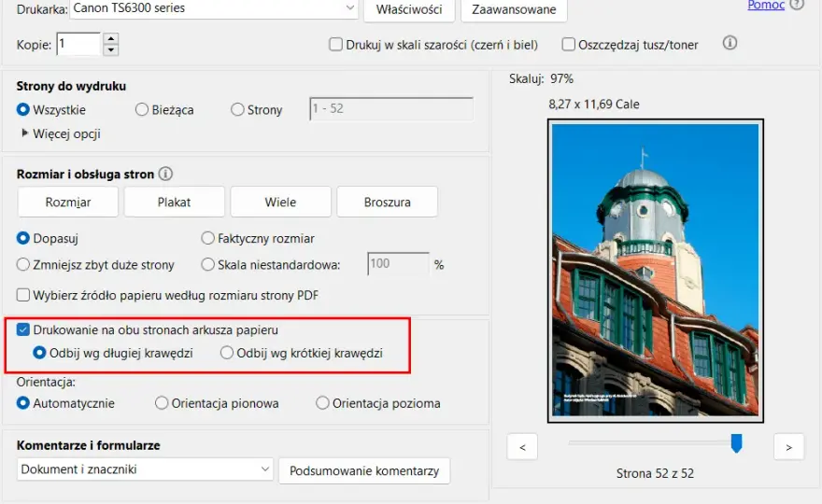
Task: Select the Bieżąca page radio button
Action: [142, 109]
